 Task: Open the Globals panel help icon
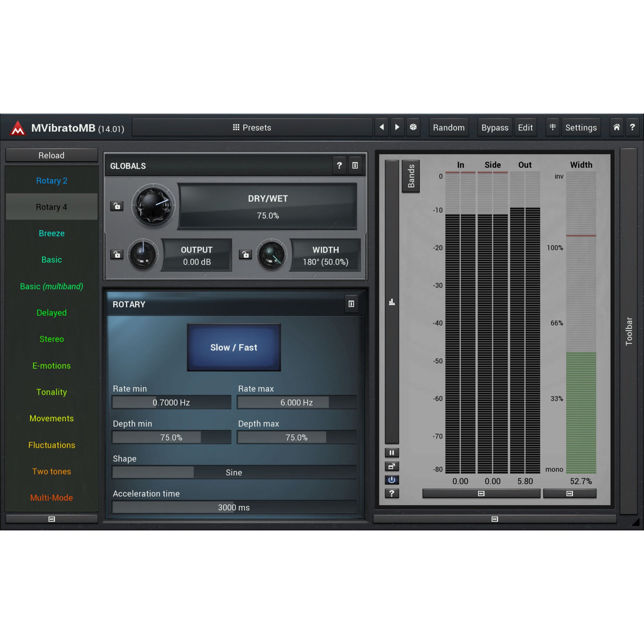click(x=339, y=165)
